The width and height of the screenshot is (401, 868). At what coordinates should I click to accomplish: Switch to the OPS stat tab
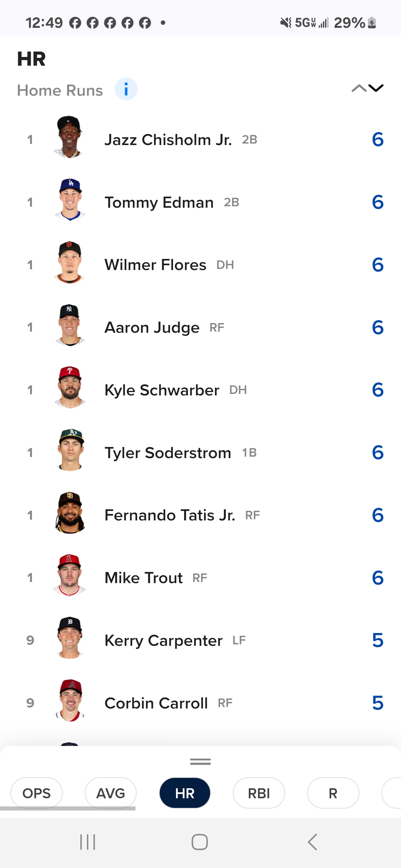tap(36, 793)
